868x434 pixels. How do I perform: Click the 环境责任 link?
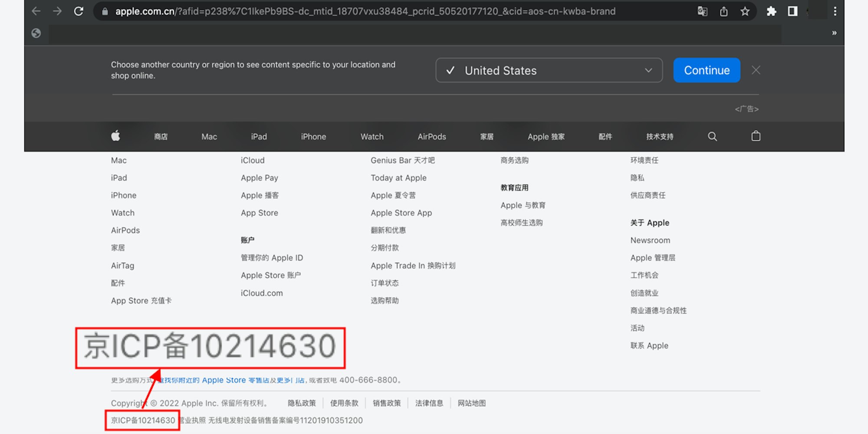coord(644,160)
